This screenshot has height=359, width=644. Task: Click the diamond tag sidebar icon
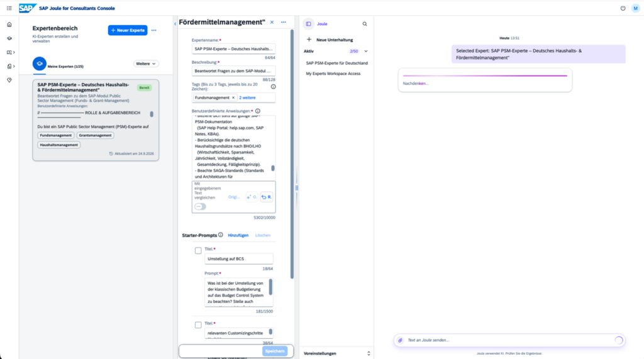9,80
